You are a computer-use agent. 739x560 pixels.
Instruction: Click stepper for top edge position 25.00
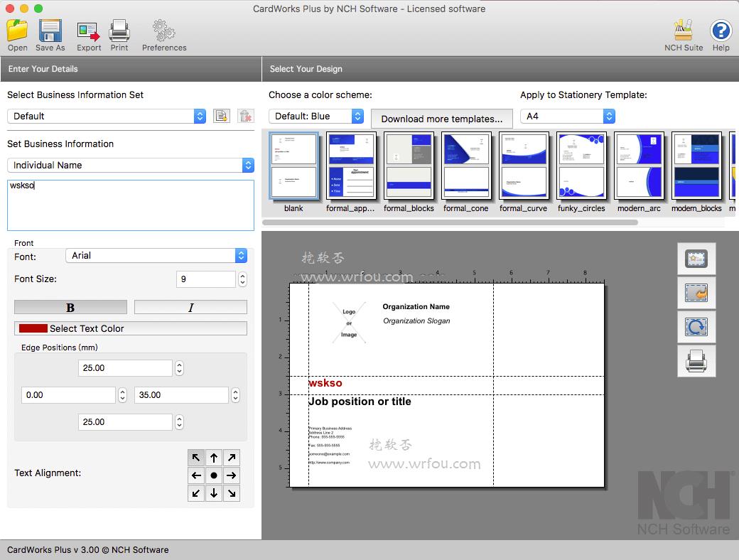(x=179, y=368)
